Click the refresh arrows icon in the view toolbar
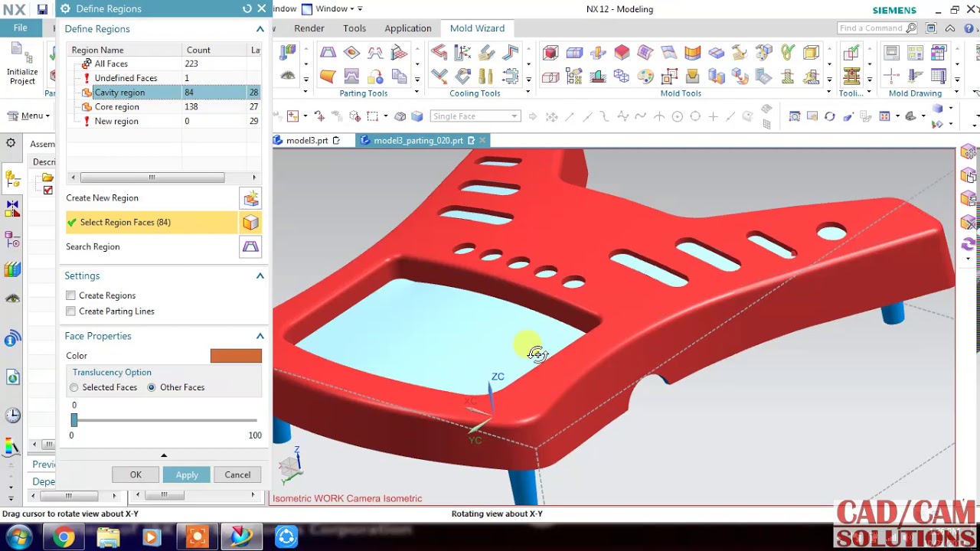Screen dimensions: 980x551 830,116
